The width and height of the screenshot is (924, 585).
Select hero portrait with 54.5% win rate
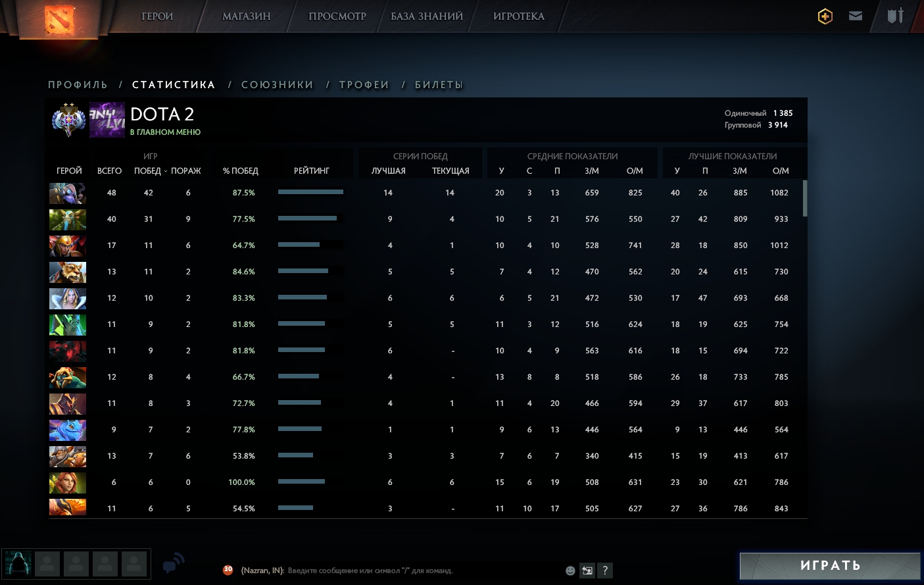click(x=68, y=507)
